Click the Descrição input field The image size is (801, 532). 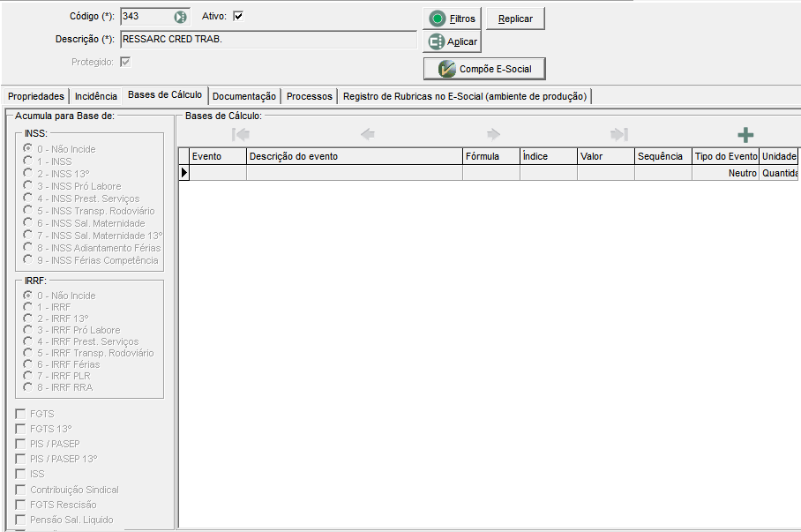269,40
